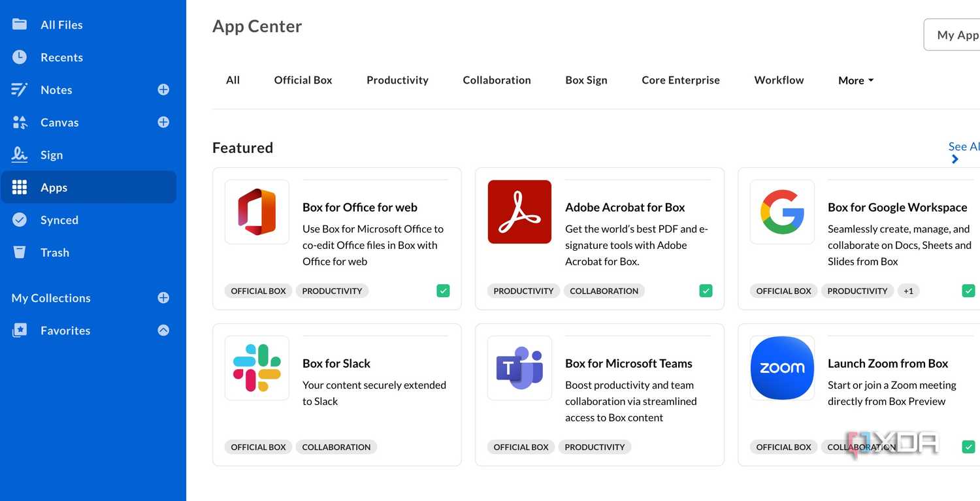Go to All Files in sidebar
The height and width of the screenshot is (501, 980).
tap(61, 24)
